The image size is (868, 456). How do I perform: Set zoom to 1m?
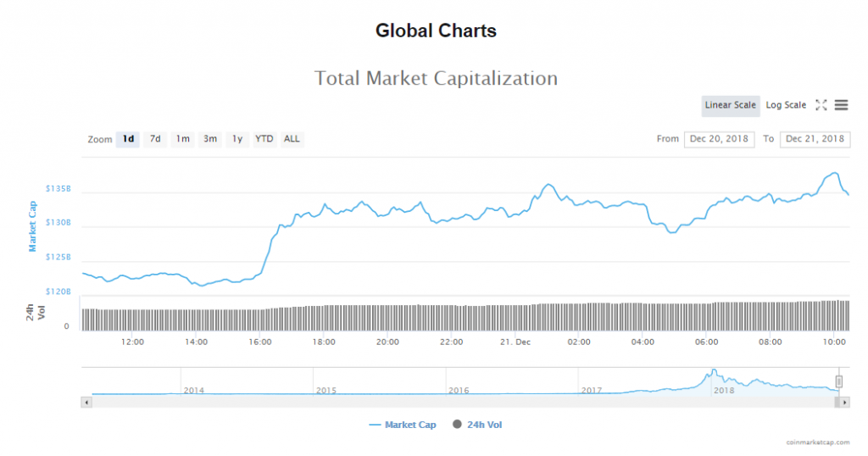182,139
